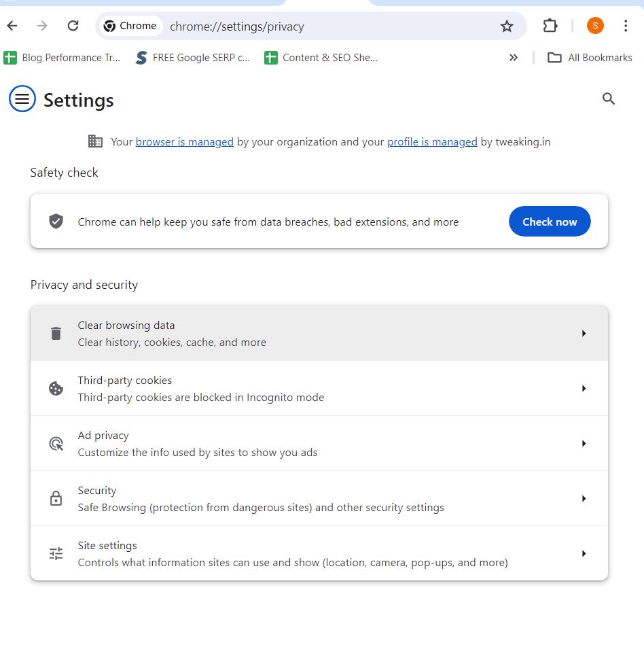Click the browser back arrow
Image resolution: width=644 pixels, height=662 pixels.
[12, 26]
